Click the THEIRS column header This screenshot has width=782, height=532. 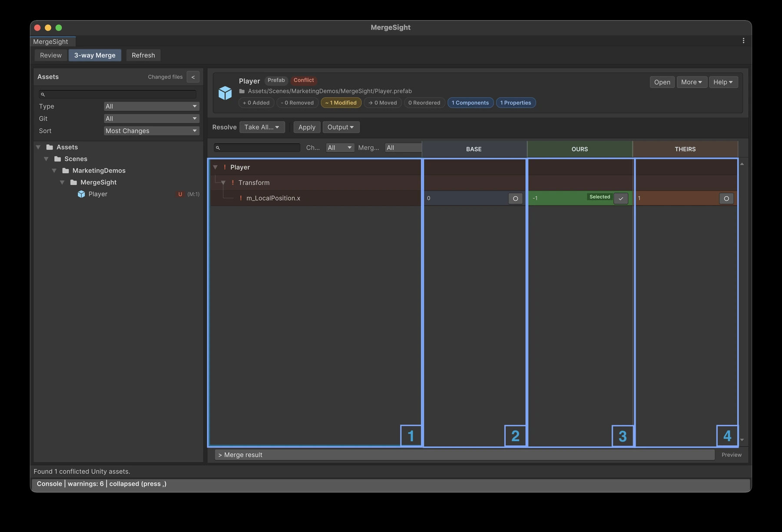point(685,149)
